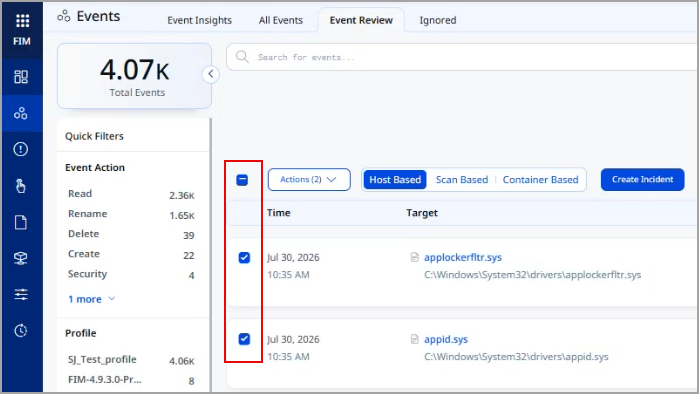
Task: Open the dashboard icon in sidebar
Action: click(21, 77)
